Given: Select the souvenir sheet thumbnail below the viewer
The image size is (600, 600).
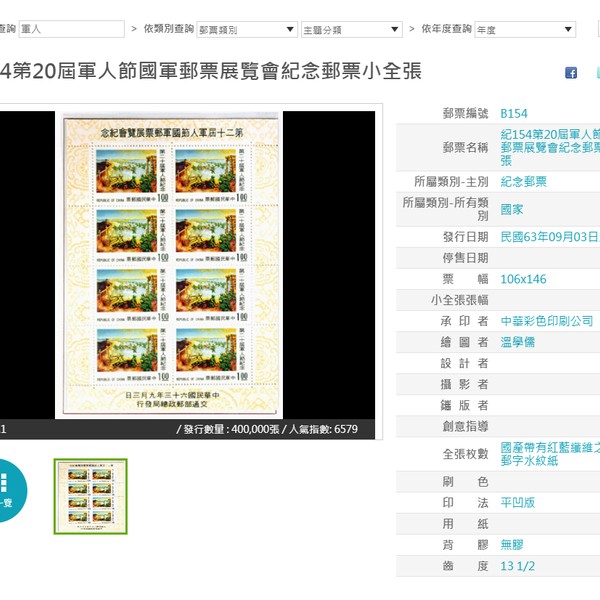Looking at the screenshot, I should click(90, 496).
